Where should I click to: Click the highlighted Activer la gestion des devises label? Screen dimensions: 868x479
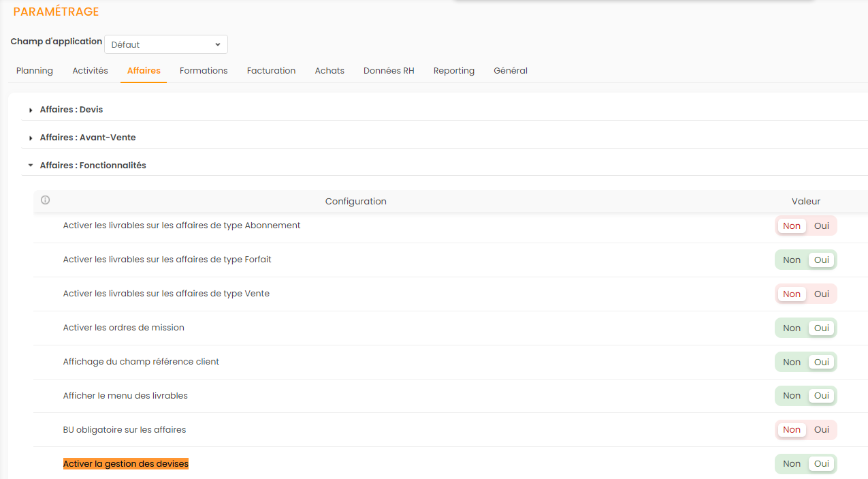pyautogui.click(x=125, y=463)
